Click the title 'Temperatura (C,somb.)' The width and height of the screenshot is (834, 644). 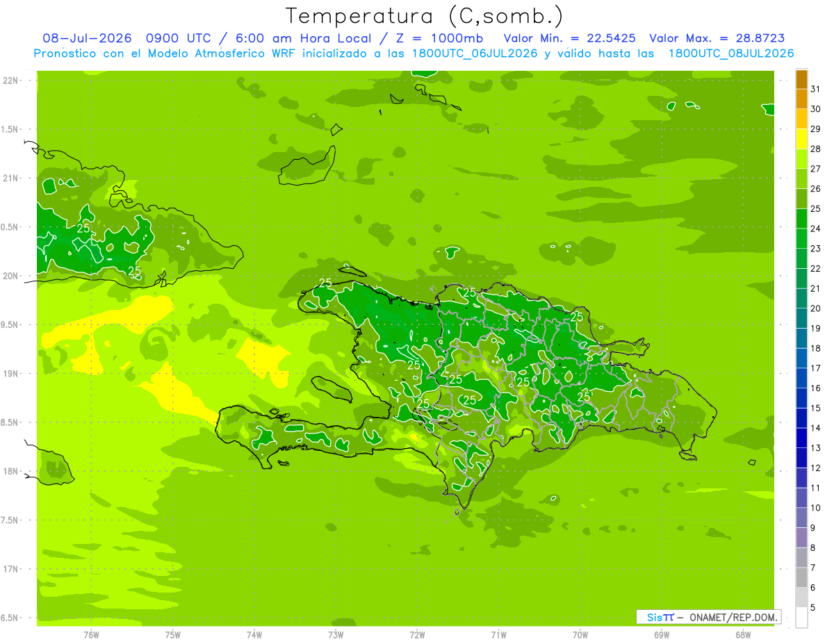(x=425, y=16)
